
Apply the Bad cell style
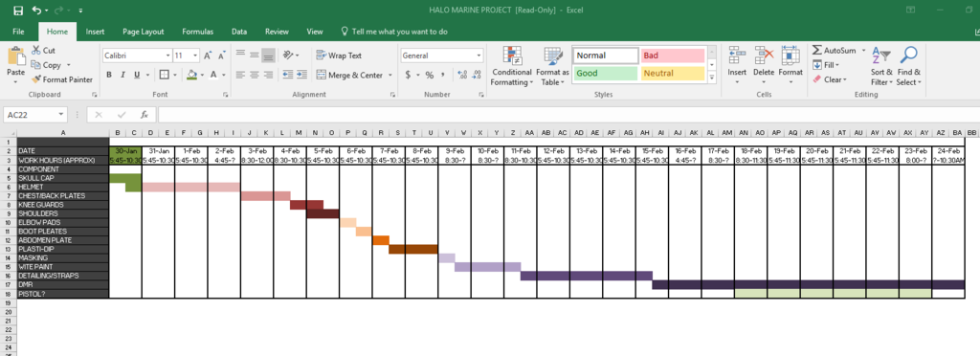pos(673,56)
